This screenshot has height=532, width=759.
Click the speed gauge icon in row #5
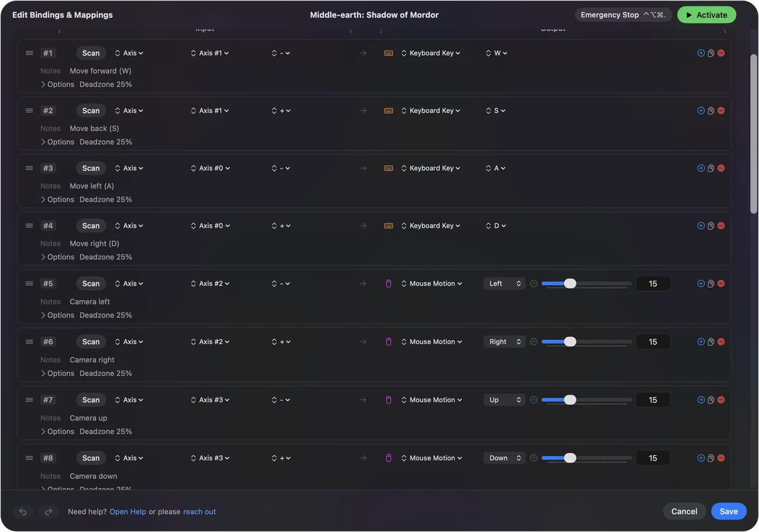tap(533, 284)
